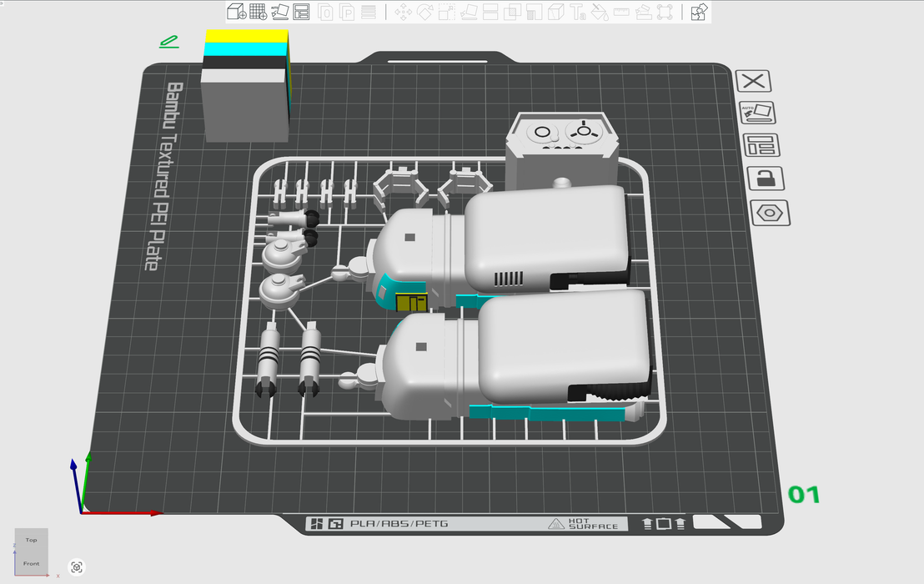Click the Top face of view cube

tap(31, 540)
